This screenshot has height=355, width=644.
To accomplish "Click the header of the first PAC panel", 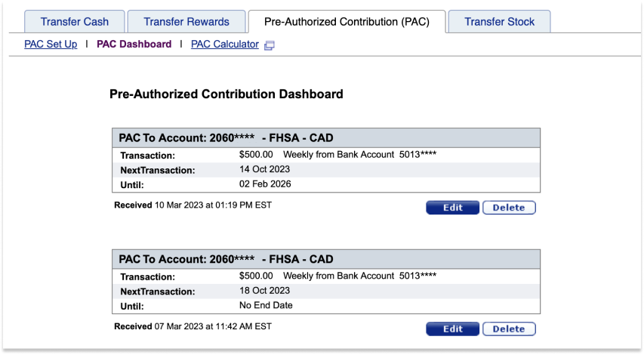I will [x=326, y=138].
